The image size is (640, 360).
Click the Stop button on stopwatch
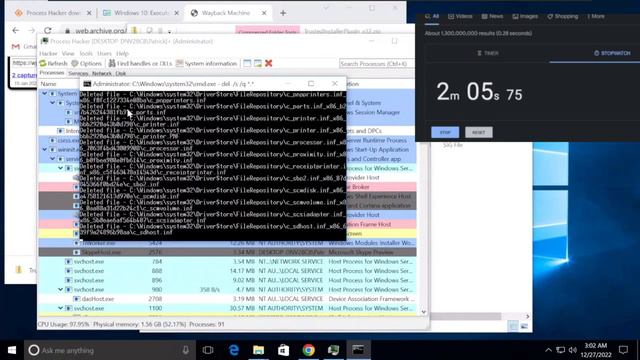pyautogui.click(x=445, y=132)
